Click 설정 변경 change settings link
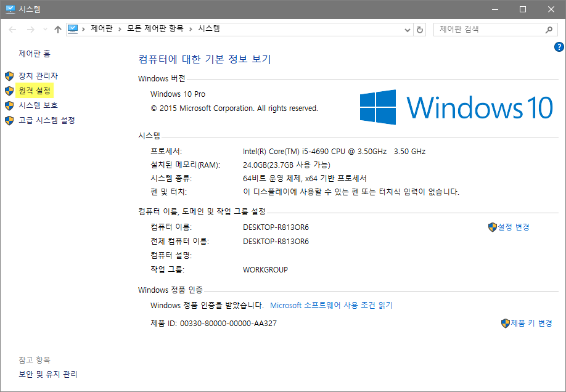 [514, 227]
